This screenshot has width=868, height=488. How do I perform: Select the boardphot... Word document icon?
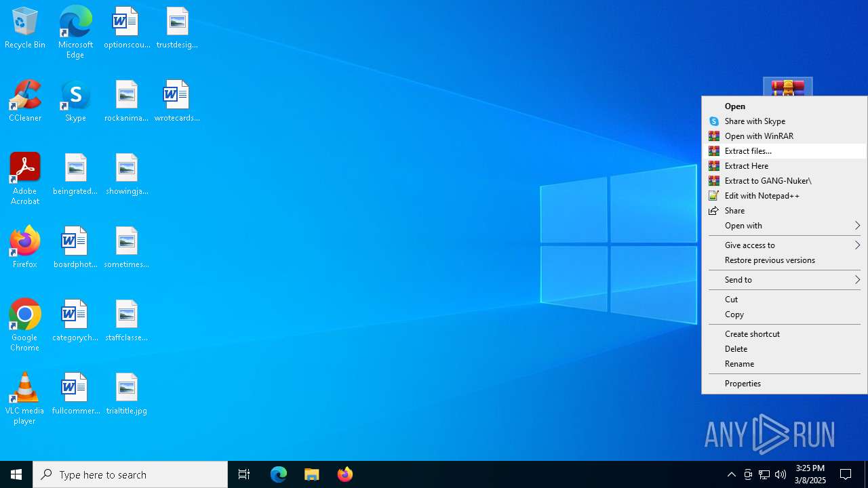pos(75,248)
